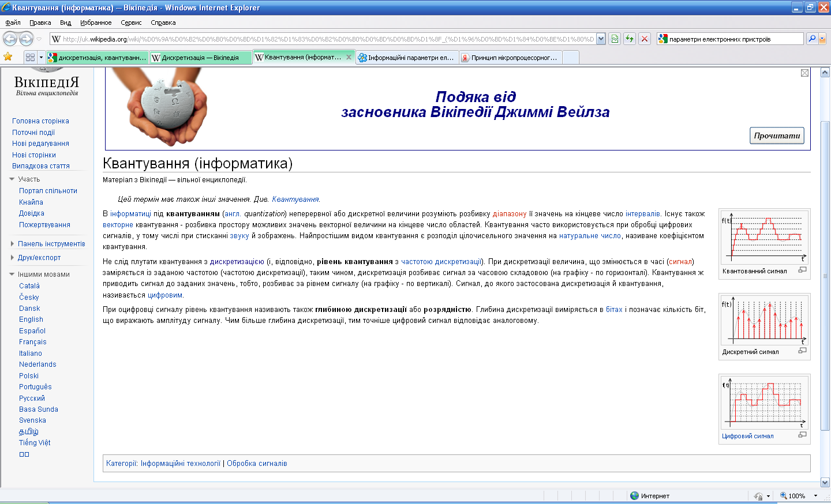This screenshot has height=504, width=831.
Task: Expand the address bar URL history dropdown
Action: (601, 39)
